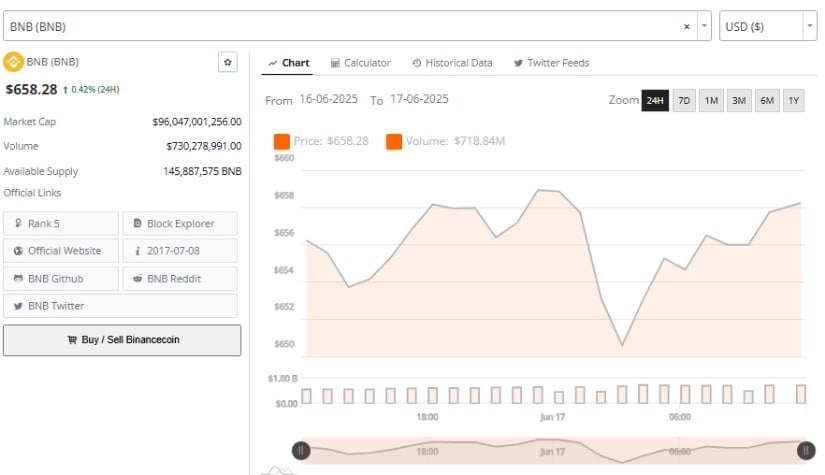Open the BNB Github link
This screenshot has width=825, height=475.
coord(61,279)
